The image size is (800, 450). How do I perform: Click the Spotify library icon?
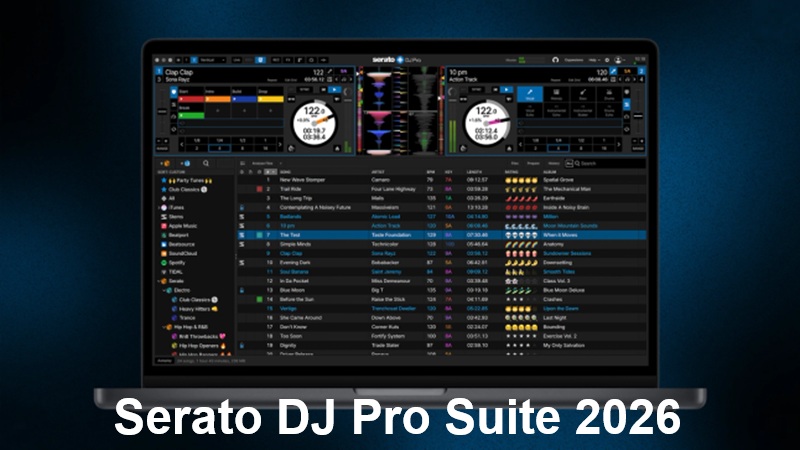click(164, 263)
